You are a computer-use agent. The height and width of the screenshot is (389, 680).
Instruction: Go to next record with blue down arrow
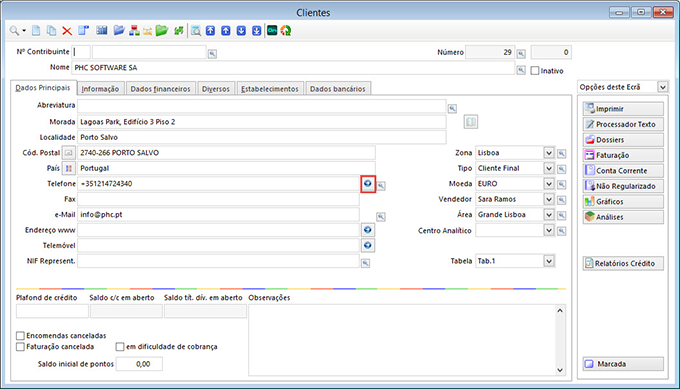241,31
